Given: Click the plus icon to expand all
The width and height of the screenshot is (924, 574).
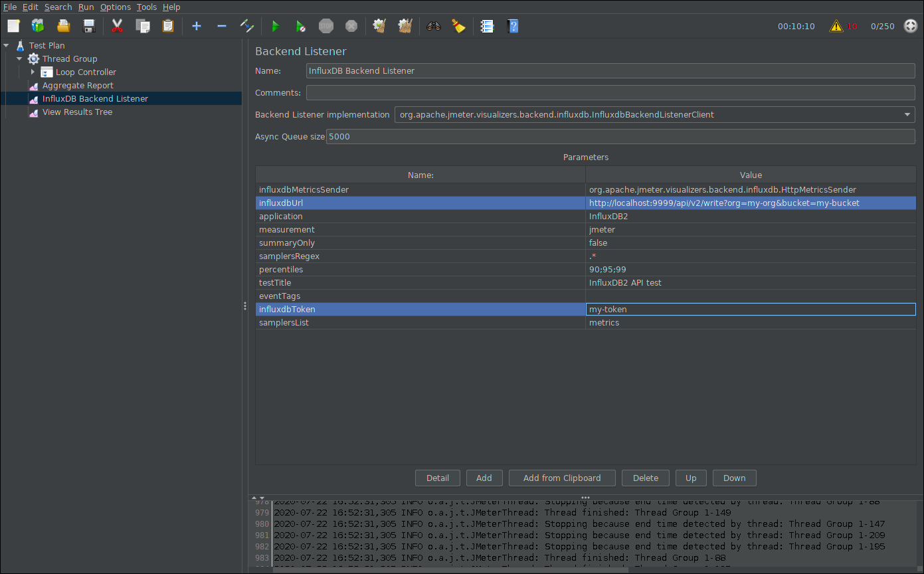Looking at the screenshot, I should pyautogui.click(x=197, y=26).
